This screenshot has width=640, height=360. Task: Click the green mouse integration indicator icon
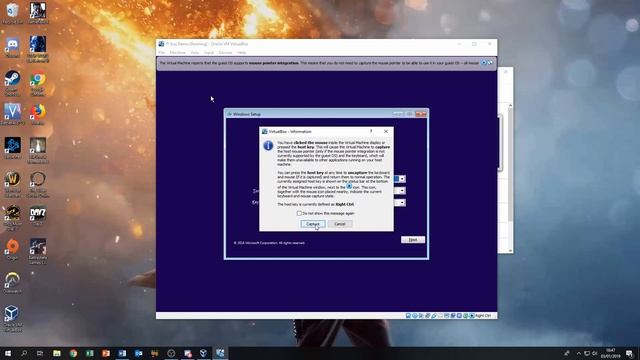point(465,316)
